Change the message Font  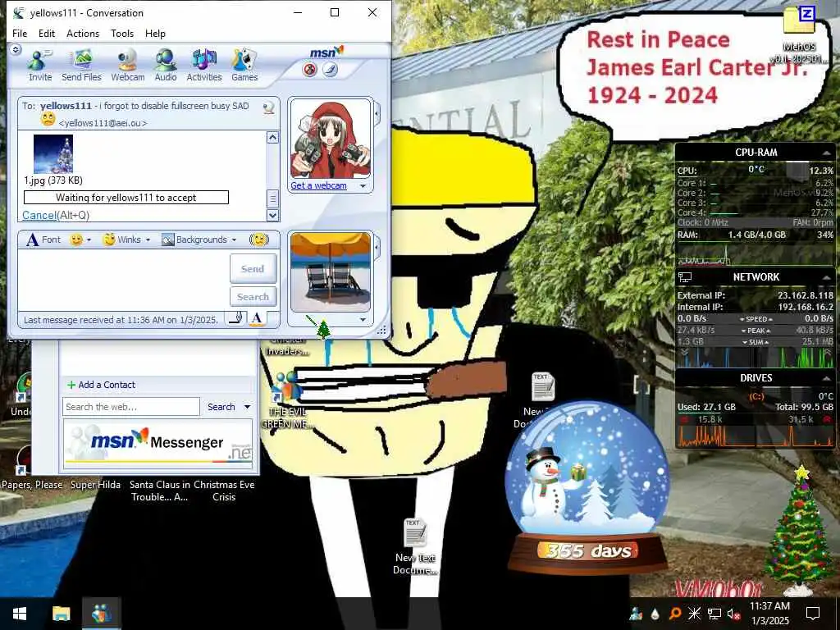(x=43, y=240)
